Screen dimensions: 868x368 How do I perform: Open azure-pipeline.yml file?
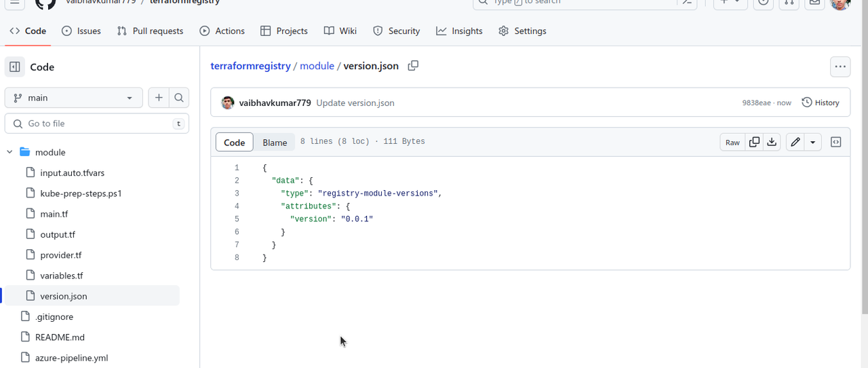(71, 358)
